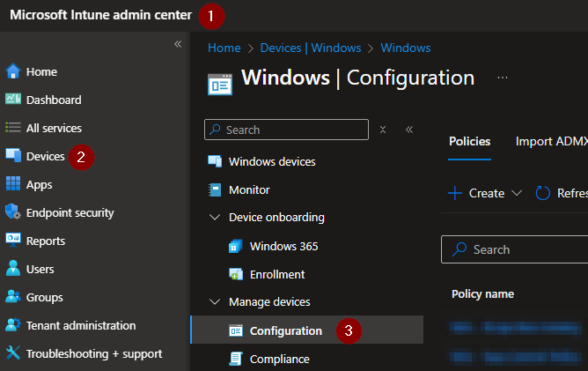
Task: Click the page header Configuration icon
Action: click(220, 85)
